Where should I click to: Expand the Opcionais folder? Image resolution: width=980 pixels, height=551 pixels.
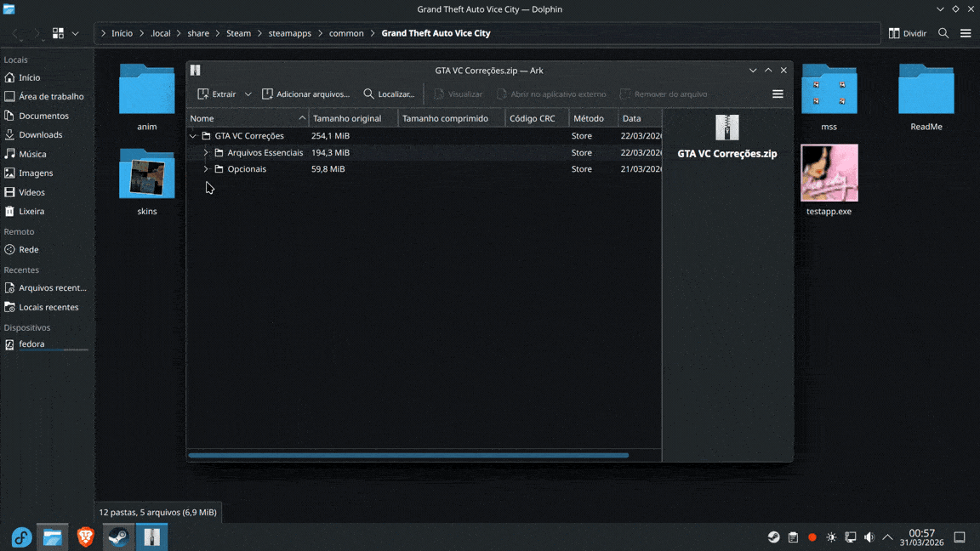[206, 168]
